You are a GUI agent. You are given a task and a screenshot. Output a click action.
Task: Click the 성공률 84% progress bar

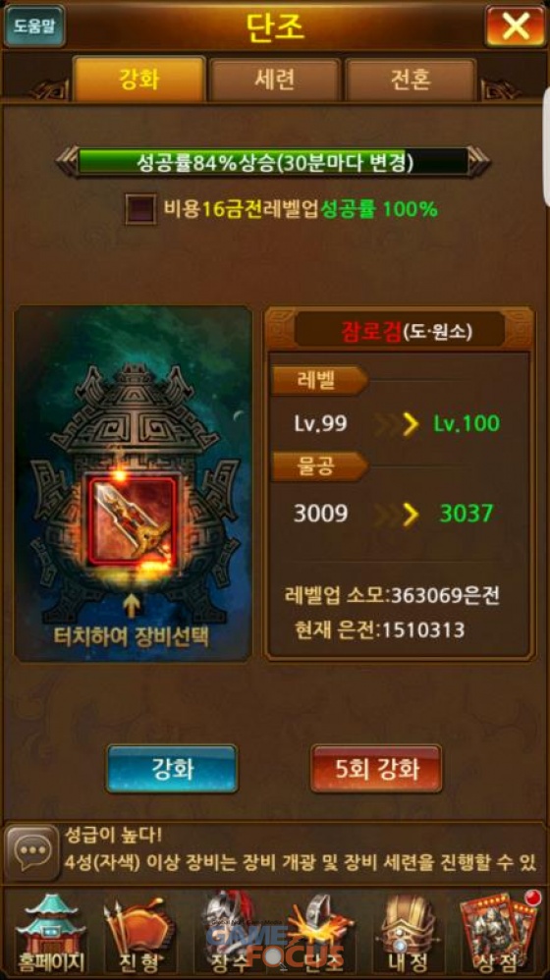273,162
